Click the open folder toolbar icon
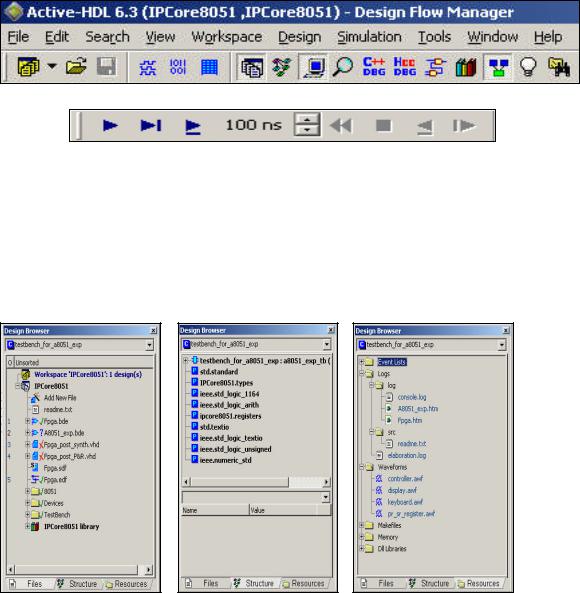Viewport: 580px width, 593px height. coord(76,67)
